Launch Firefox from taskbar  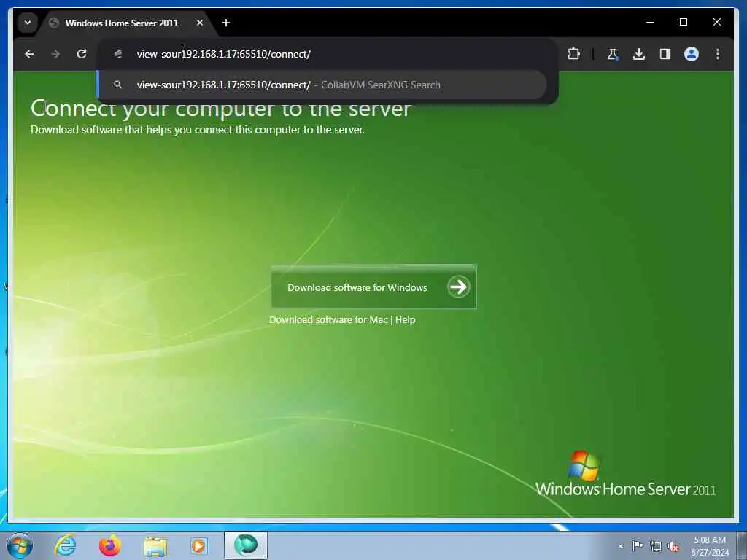pyautogui.click(x=109, y=545)
